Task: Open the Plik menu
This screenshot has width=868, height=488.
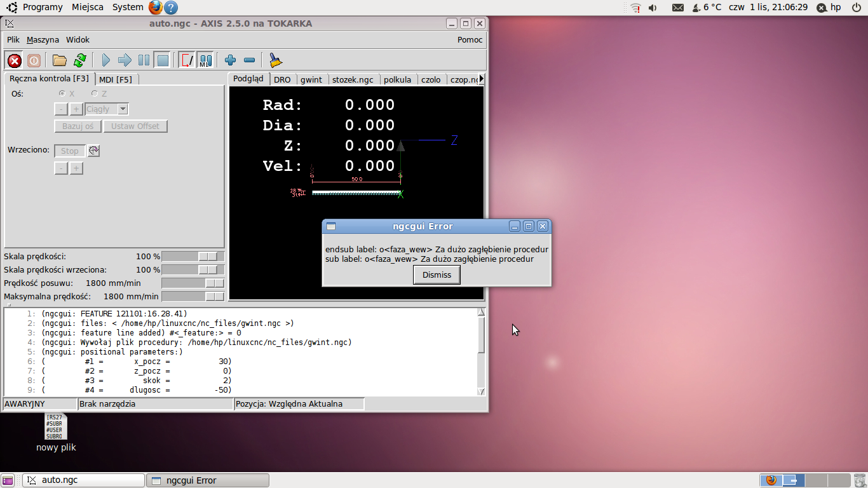Action: 13,39
